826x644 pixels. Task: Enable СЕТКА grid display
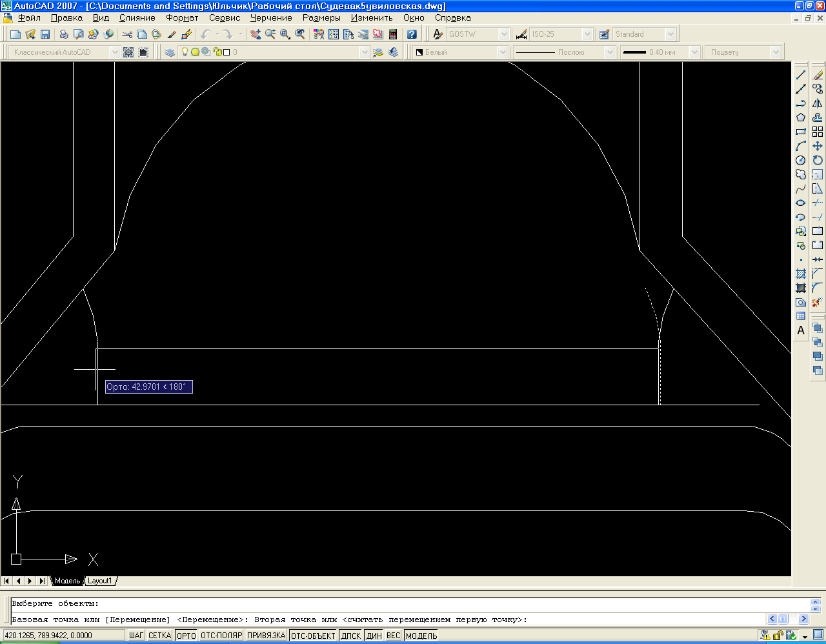[x=159, y=636]
